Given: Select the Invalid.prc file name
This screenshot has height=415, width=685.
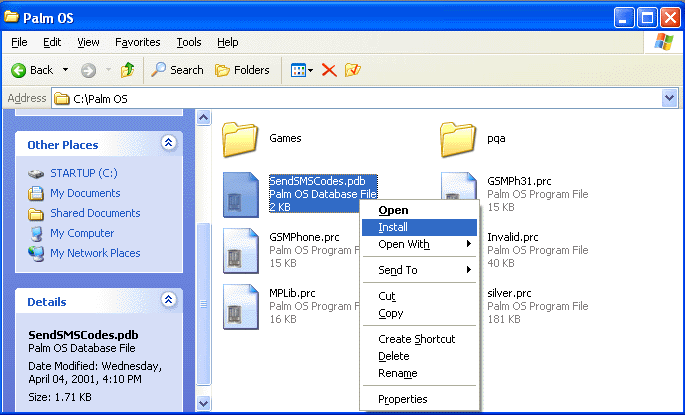Looking at the screenshot, I should 512,237.
